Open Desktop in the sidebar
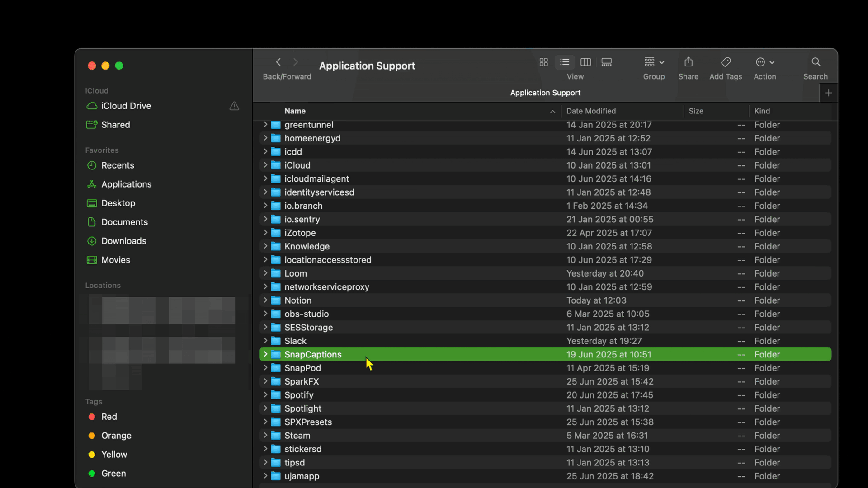The width and height of the screenshot is (868, 488). click(x=118, y=203)
